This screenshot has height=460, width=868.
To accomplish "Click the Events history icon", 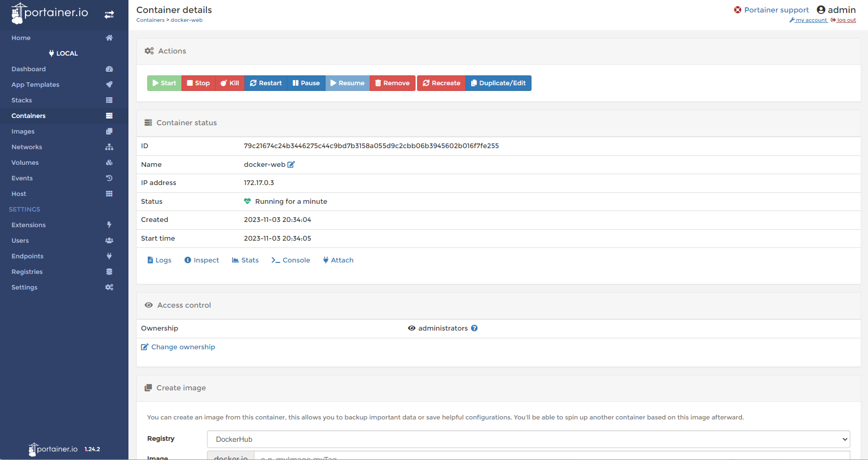I will click(x=109, y=178).
